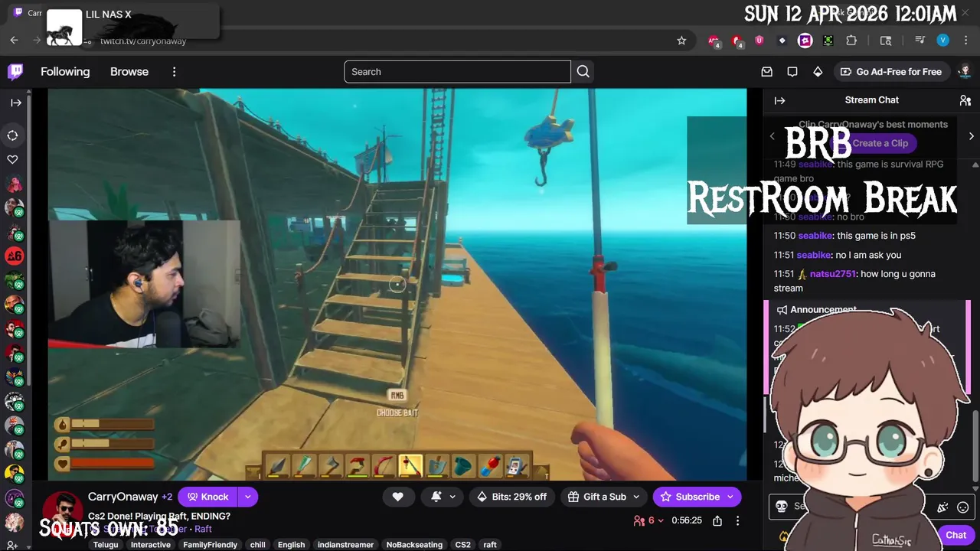Open the emote picker smiley in chat
This screenshot has height=551, width=980.
point(963,507)
